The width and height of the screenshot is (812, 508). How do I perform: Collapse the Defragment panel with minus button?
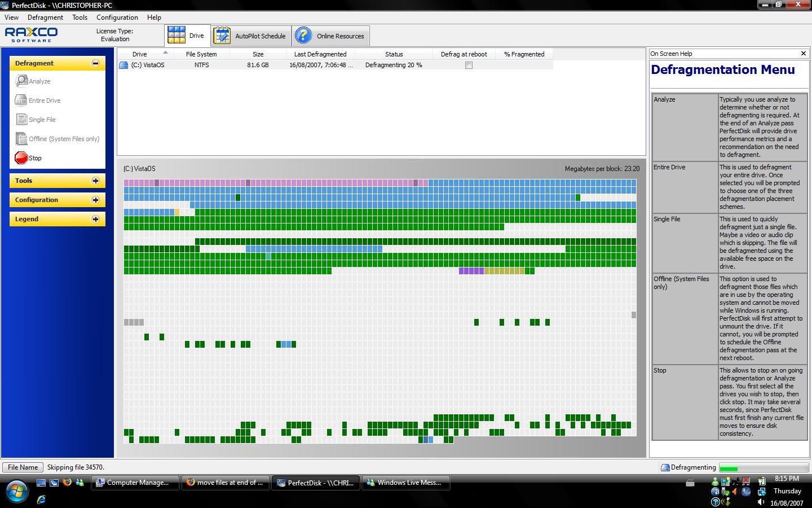(x=95, y=63)
